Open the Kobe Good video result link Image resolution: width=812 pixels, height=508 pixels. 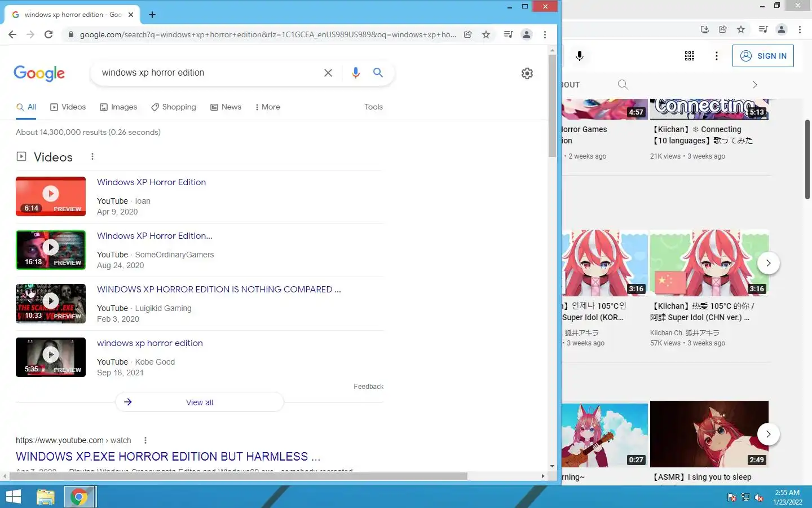tap(149, 343)
